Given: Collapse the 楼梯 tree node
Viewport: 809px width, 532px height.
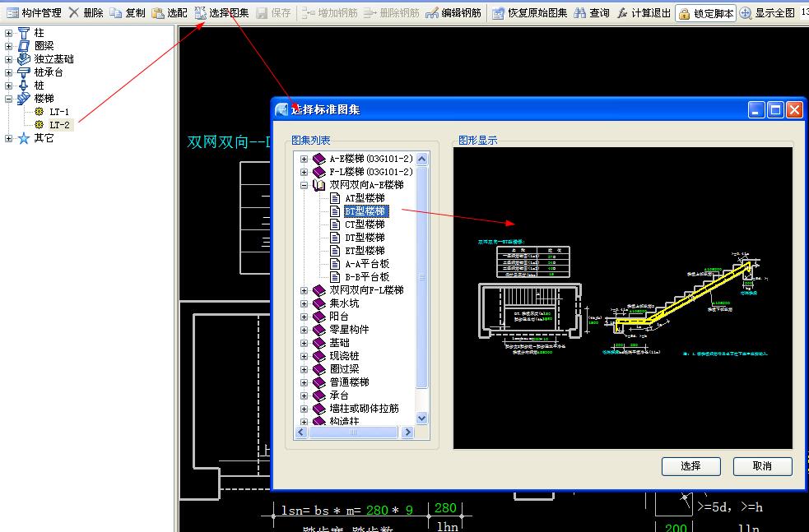Looking at the screenshot, I should pos(8,99).
